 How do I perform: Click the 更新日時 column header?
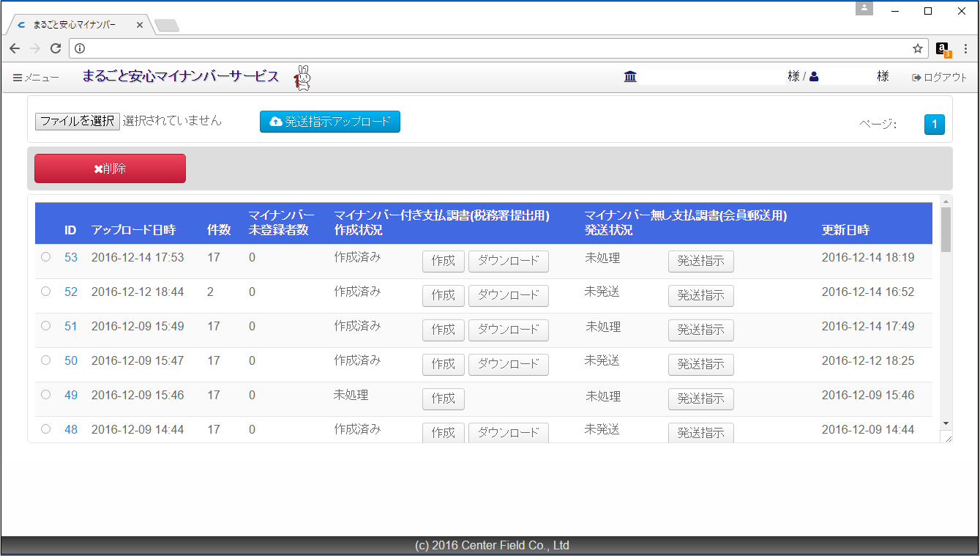coord(845,230)
